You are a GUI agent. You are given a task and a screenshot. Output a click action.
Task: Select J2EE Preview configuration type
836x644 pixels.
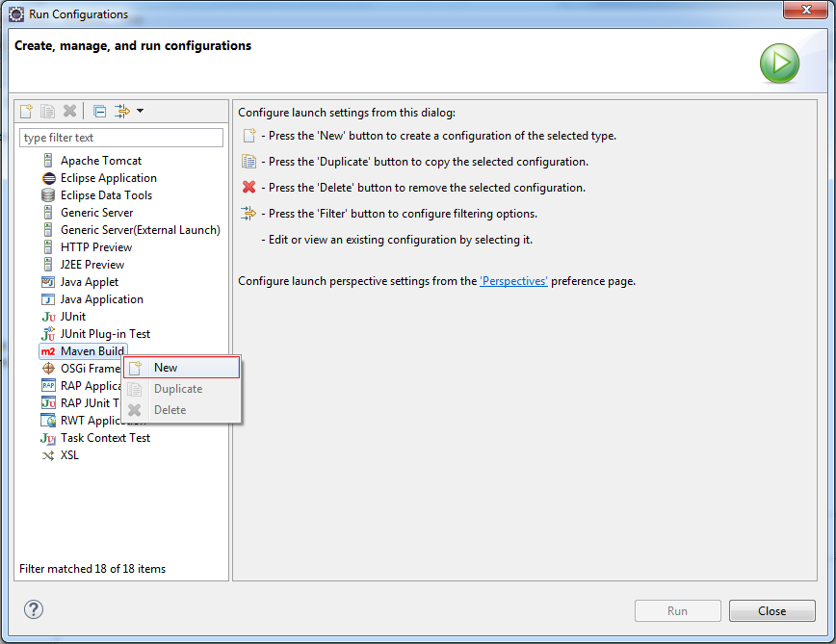click(92, 264)
